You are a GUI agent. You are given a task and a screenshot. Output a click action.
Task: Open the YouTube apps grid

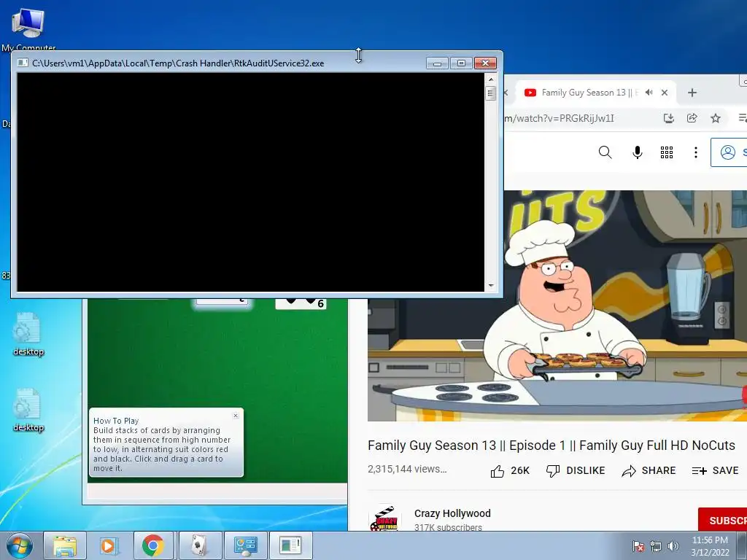click(x=667, y=152)
